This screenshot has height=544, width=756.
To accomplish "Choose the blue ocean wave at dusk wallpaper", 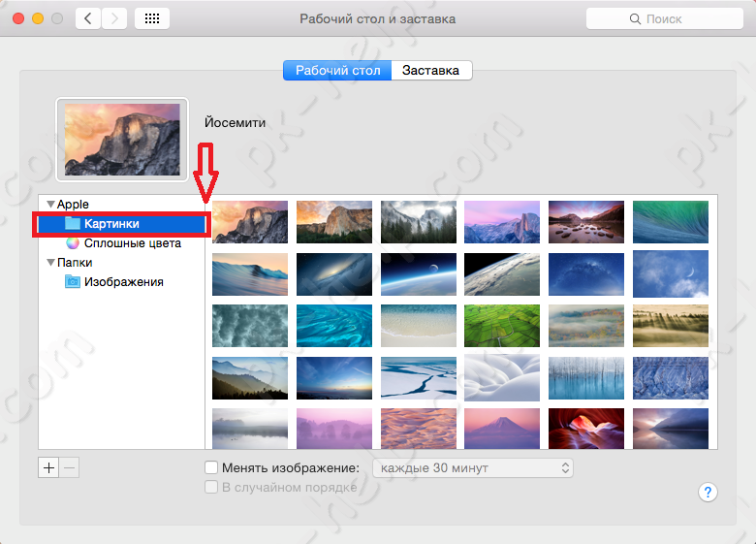I will (x=250, y=273).
